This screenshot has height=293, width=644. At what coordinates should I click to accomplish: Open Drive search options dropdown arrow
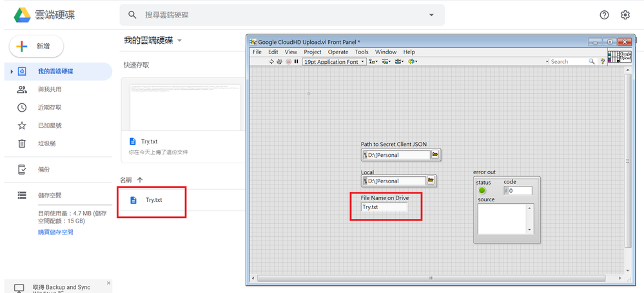(x=431, y=15)
